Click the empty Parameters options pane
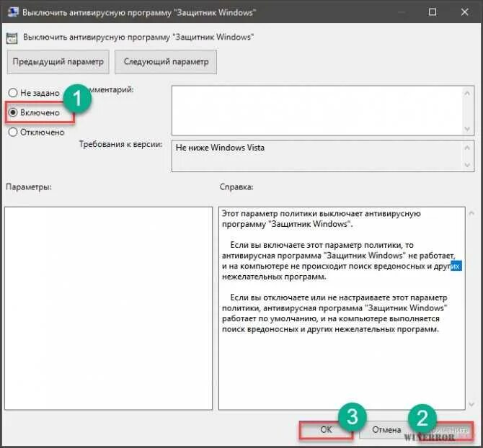483x448 pixels. click(x=108, y=308)
